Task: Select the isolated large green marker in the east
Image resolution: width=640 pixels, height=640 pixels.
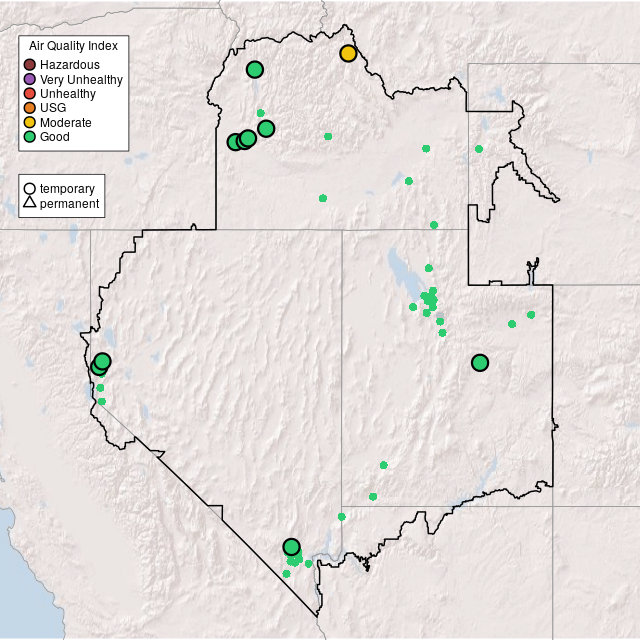Action: pos(480,362)
